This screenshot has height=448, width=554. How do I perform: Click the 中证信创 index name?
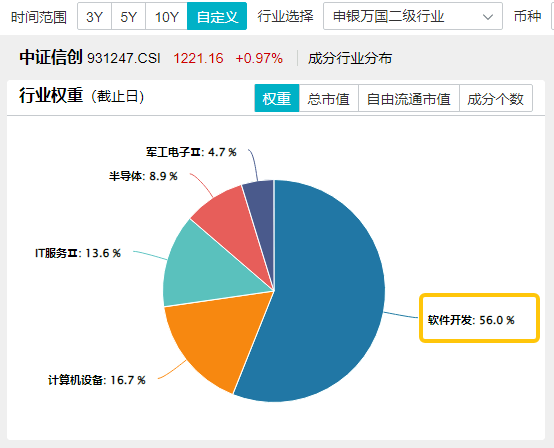click(x=51, y=58)
